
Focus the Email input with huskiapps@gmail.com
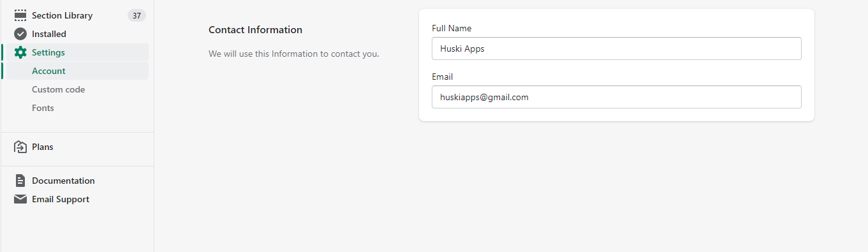[616, 97]
